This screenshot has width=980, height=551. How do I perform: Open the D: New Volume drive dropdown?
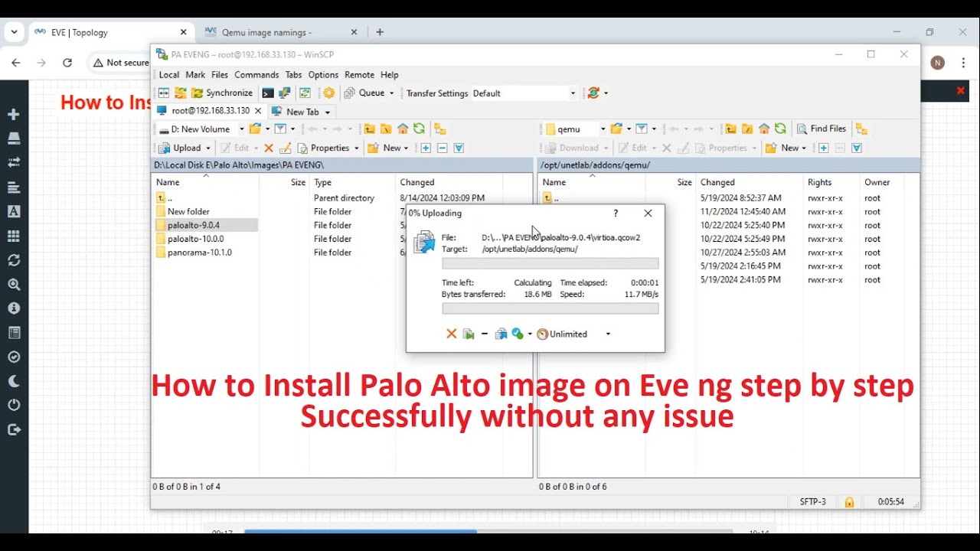point(241,129)
